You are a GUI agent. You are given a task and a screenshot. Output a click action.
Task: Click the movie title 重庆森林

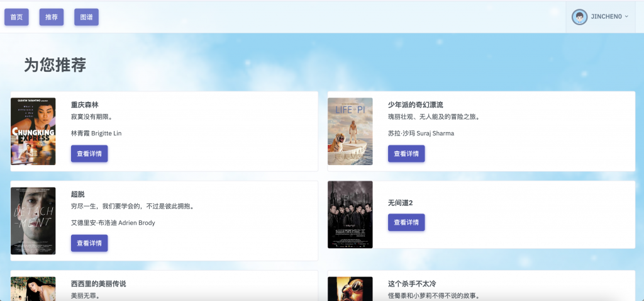coord(85,105)
